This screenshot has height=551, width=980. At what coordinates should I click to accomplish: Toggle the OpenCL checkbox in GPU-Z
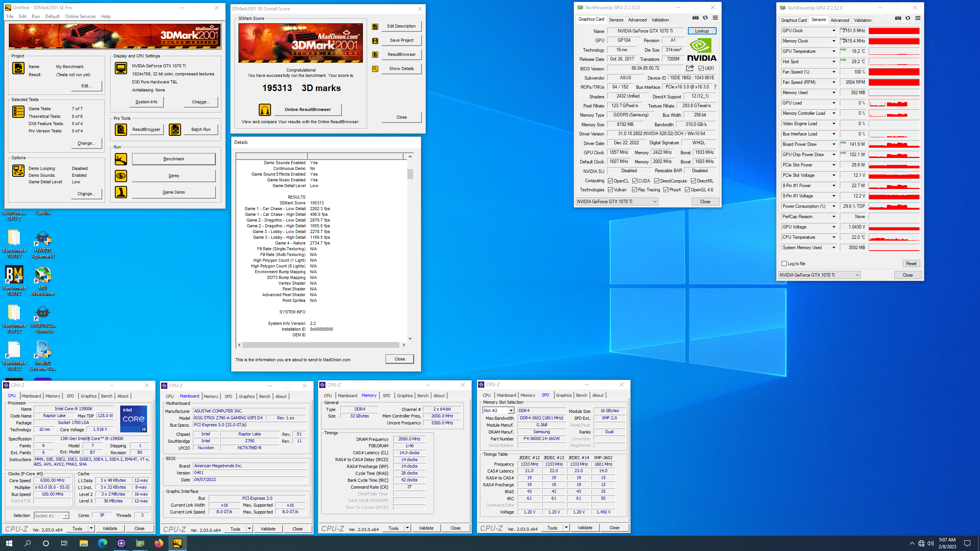[x=611, y=181]
